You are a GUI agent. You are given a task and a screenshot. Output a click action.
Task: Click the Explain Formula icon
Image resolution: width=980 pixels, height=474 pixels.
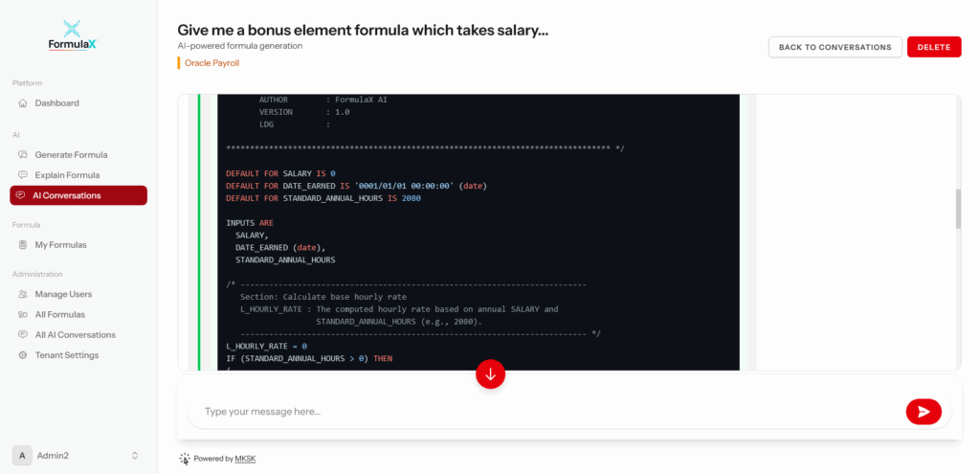[x=23, y=175]
